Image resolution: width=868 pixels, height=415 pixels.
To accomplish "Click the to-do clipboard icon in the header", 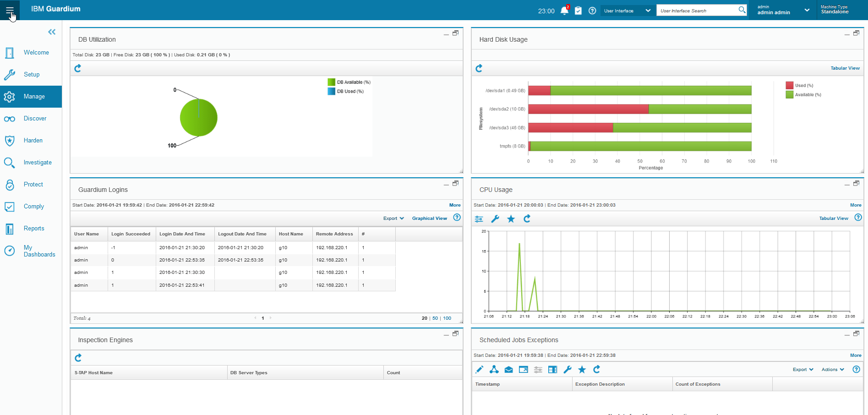I will [x=578, y=11].
